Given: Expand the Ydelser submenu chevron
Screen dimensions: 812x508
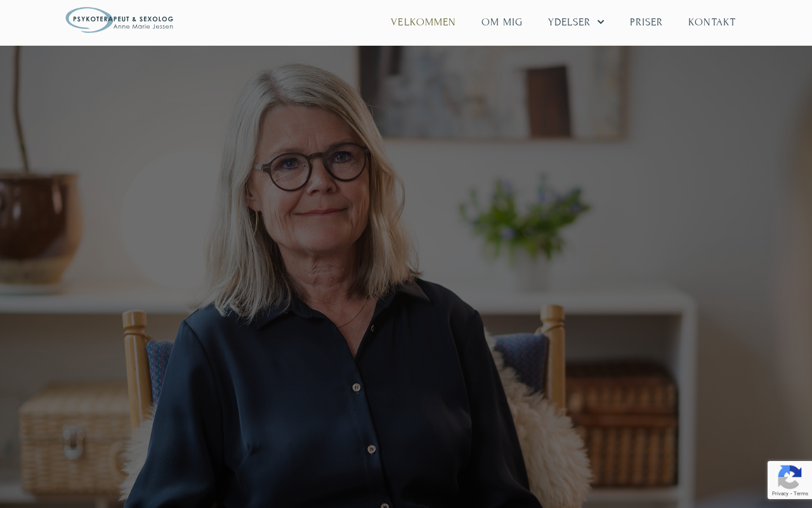Looking at the screenshot, I should [x=601, y=22].
